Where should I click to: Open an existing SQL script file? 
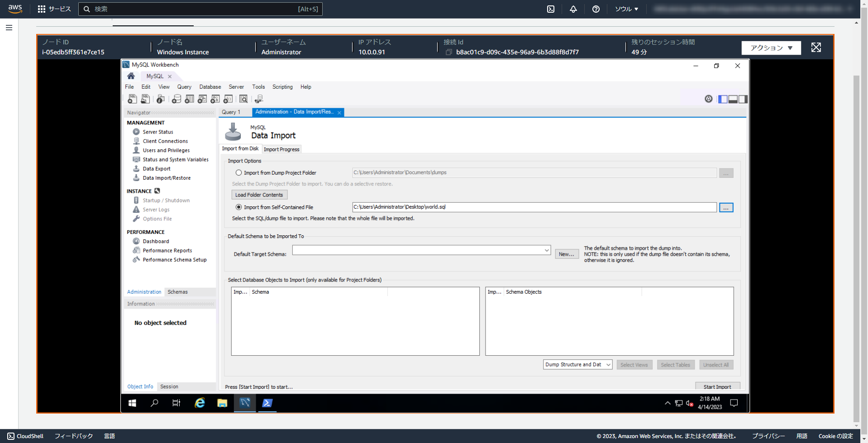click(x=145, y=99)
